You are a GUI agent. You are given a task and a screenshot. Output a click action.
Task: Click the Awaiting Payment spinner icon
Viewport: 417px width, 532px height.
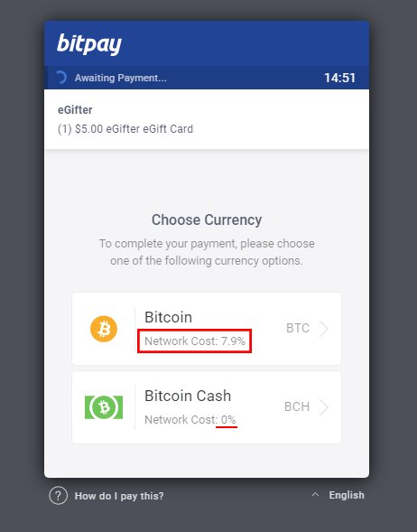pyautogui.click(x=61, y=78)
